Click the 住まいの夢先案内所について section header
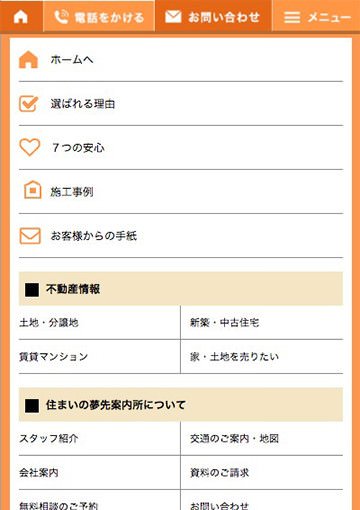This screenshot has height=510, width=360. tap(181, 405)
